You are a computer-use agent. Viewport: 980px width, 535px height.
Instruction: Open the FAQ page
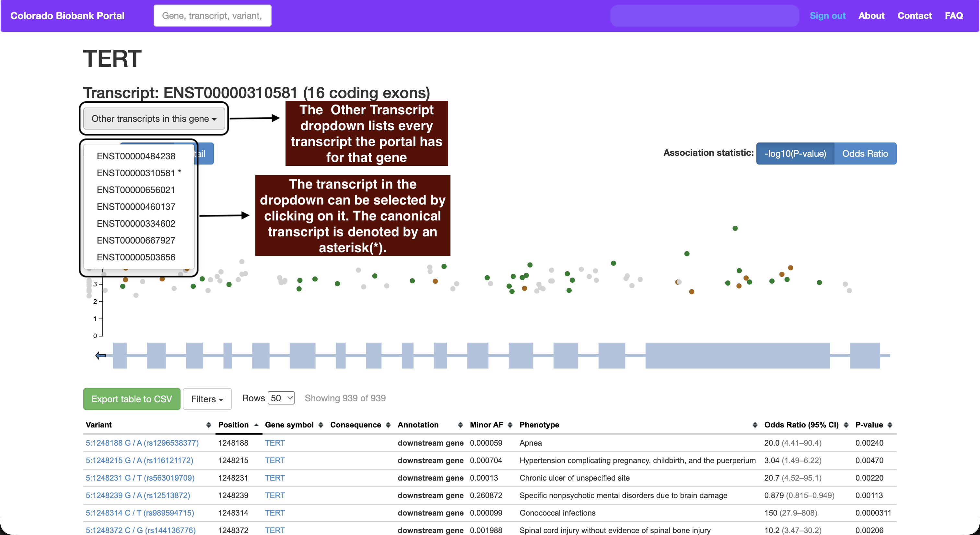point(954,16)
